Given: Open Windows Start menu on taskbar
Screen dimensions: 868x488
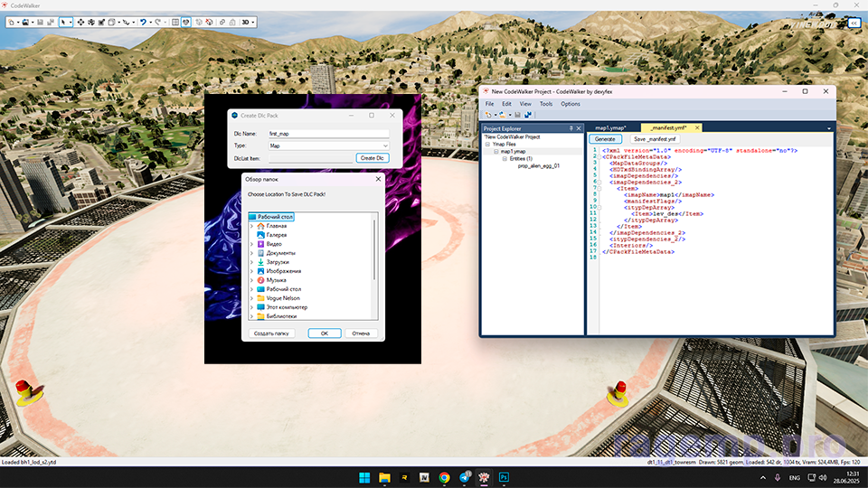Looking at the screenshot, I should coord(364,477).
